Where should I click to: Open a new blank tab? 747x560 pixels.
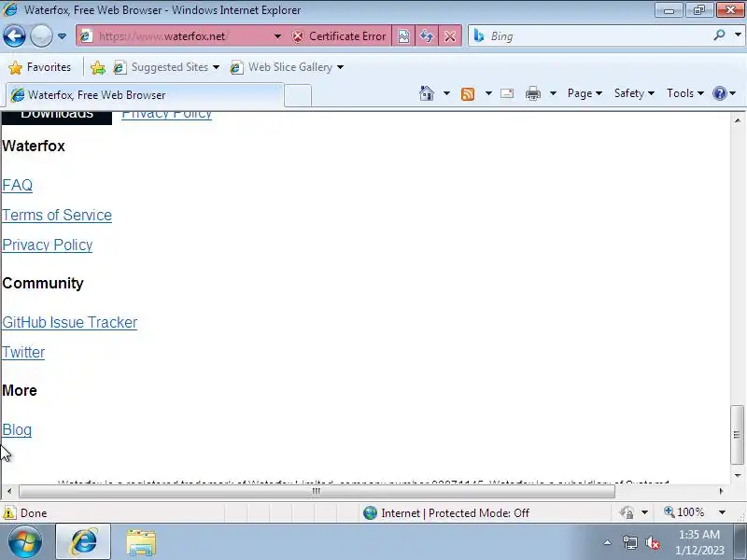[298, 96]
